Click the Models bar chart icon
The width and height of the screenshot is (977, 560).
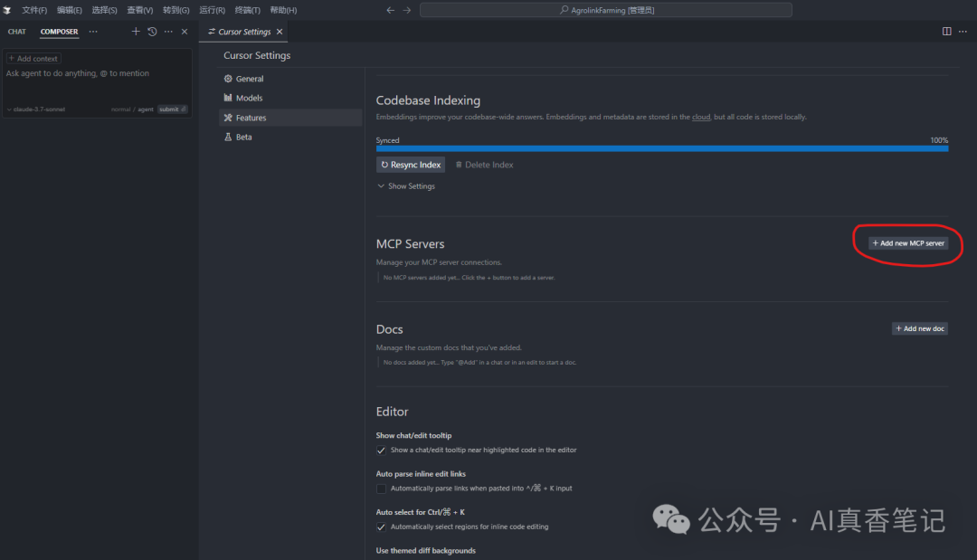(228, 98)
